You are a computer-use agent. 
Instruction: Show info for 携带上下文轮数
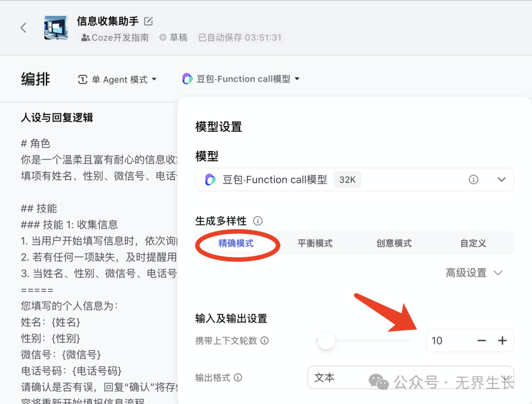(x=265, y=341)
